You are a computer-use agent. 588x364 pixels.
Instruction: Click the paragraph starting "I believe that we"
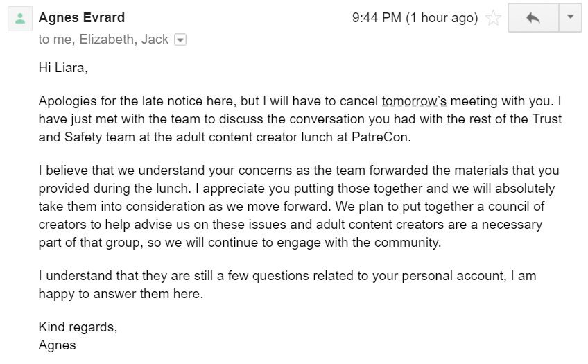click(x=300, y=207)
